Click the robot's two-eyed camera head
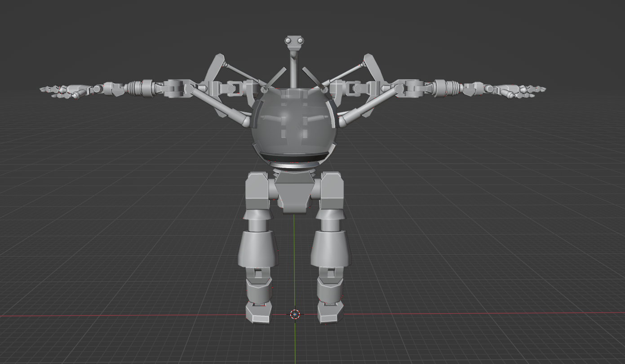 (x=294, y=41)
